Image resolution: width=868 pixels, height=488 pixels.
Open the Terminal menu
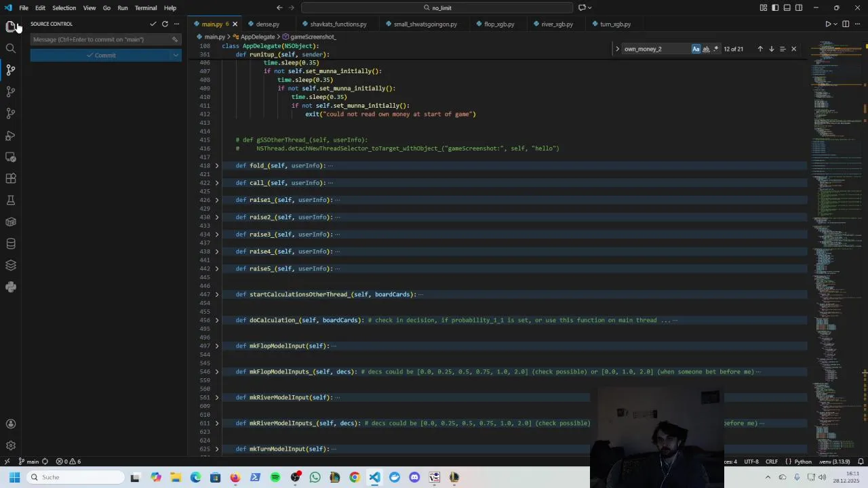(146, 7)
